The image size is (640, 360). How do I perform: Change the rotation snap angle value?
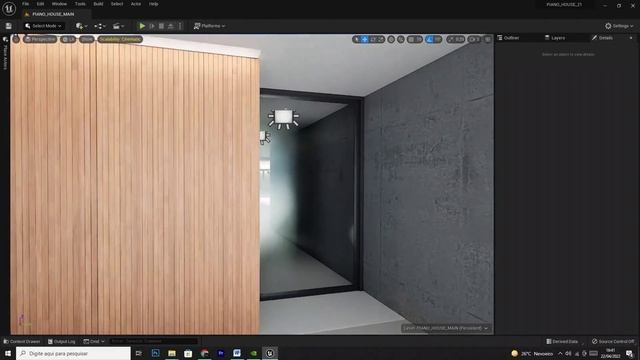(x=438, y=39)
